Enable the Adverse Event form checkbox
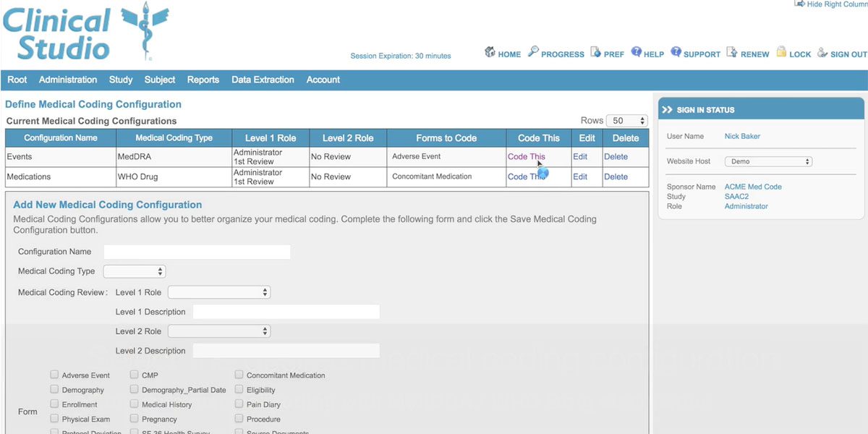This screenshot has height=434, width=868. click(x=54, y=375)
